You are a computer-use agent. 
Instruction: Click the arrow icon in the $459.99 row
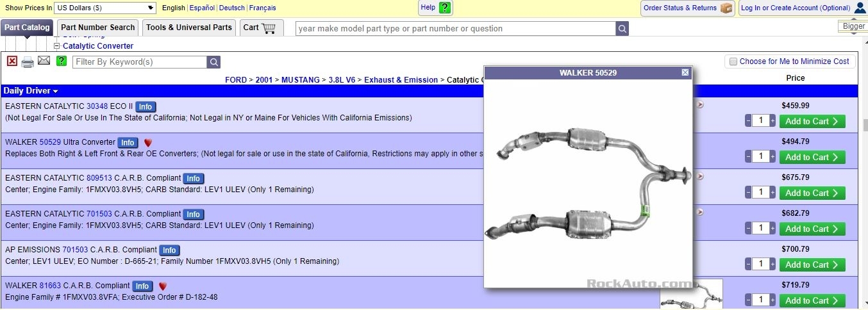700,104
